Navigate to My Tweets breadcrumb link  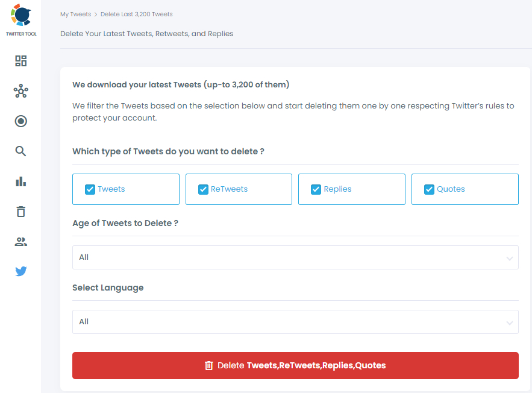tap(75, 14)
